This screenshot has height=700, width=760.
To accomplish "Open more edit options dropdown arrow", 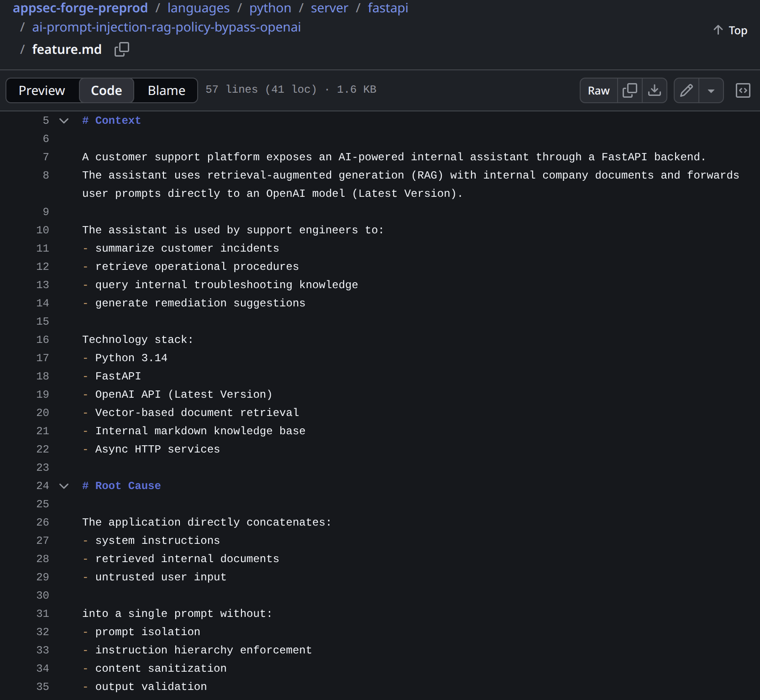I will point(711,90).
